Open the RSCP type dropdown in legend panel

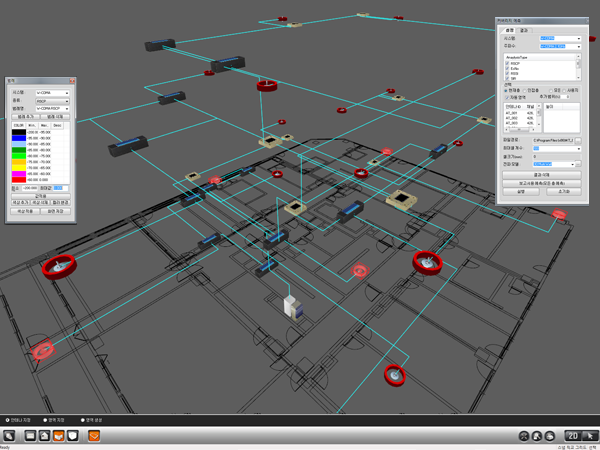tap(52, 101)
